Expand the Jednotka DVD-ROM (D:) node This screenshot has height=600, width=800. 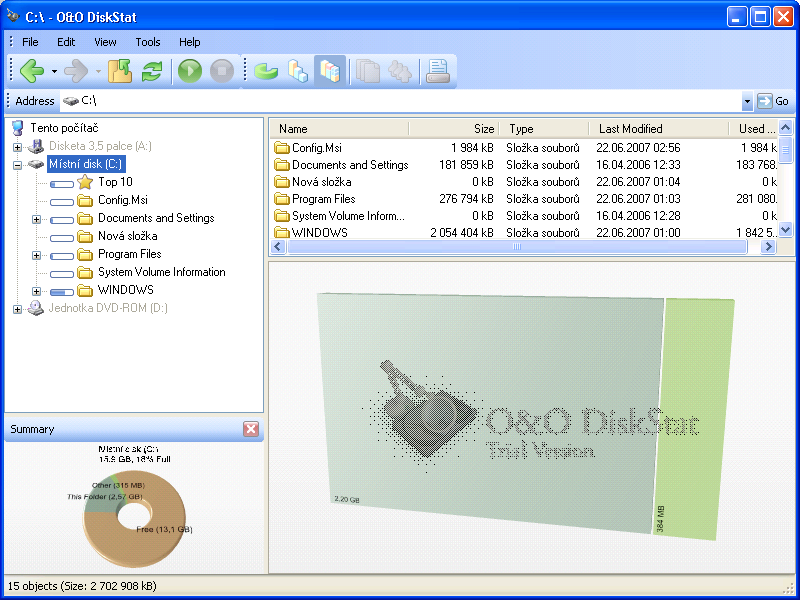17,309
